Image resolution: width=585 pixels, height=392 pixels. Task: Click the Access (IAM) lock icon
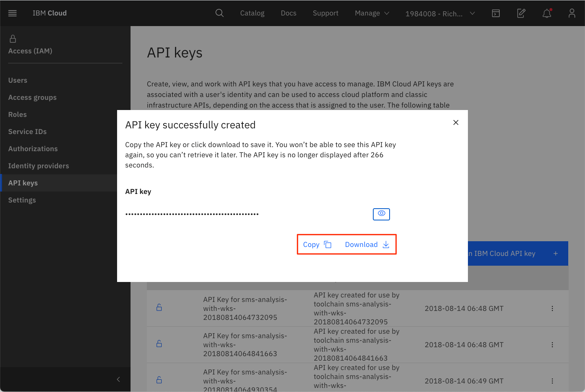(13, 39)
